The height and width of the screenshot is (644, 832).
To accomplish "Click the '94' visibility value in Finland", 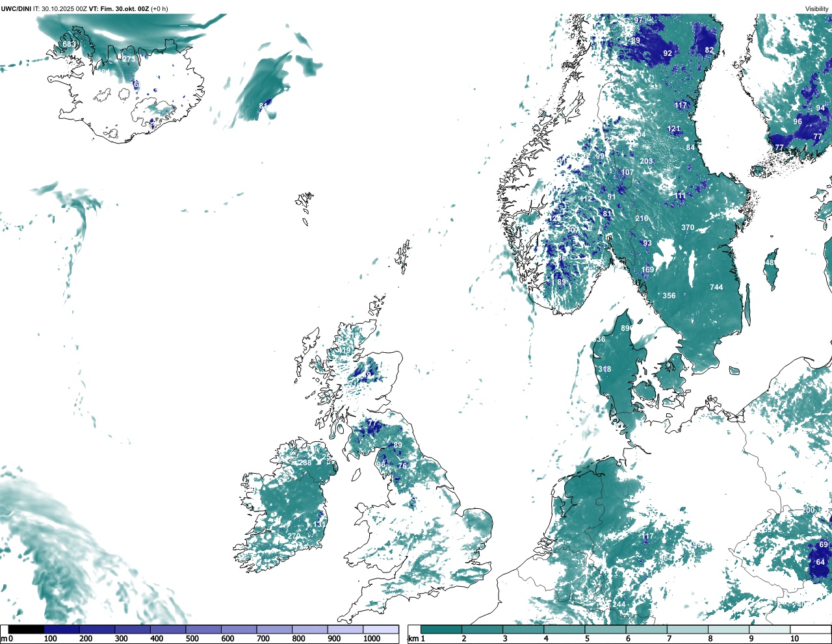I will click(x=820, y=109).
